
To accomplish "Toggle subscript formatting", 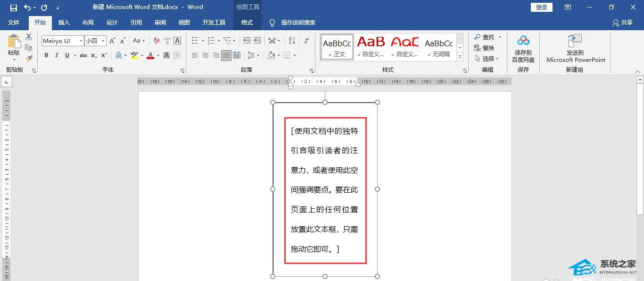I will (x=94, y=55).
